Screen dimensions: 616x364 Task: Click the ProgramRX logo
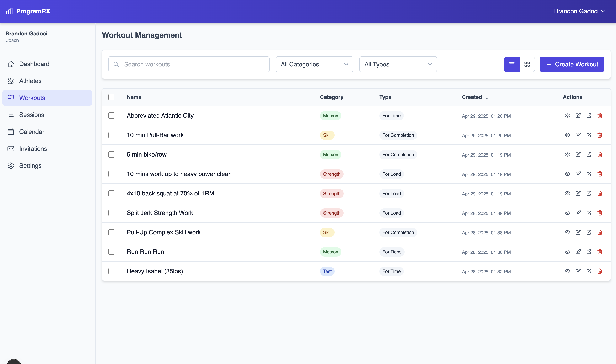(28, 11)
